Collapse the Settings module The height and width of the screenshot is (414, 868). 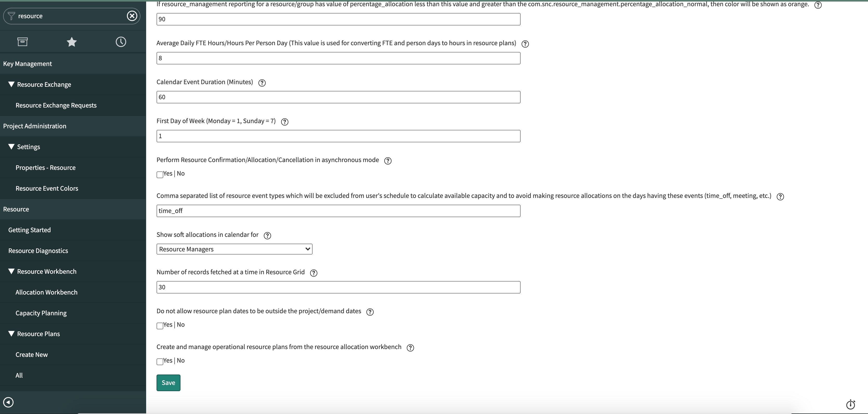tap(11, 146)
